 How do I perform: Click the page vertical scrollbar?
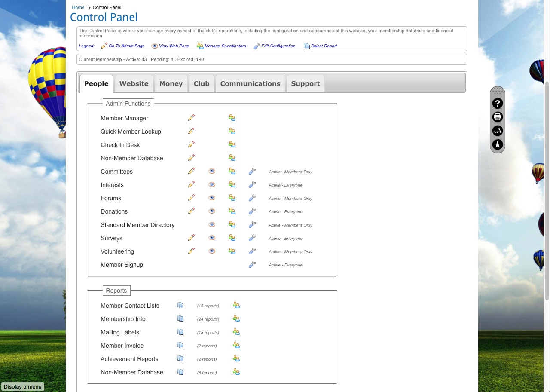point(547,189)
